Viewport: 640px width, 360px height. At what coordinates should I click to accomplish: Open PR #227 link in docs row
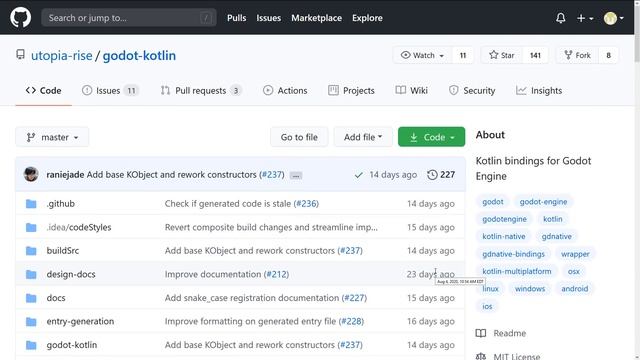coord(354,298)
